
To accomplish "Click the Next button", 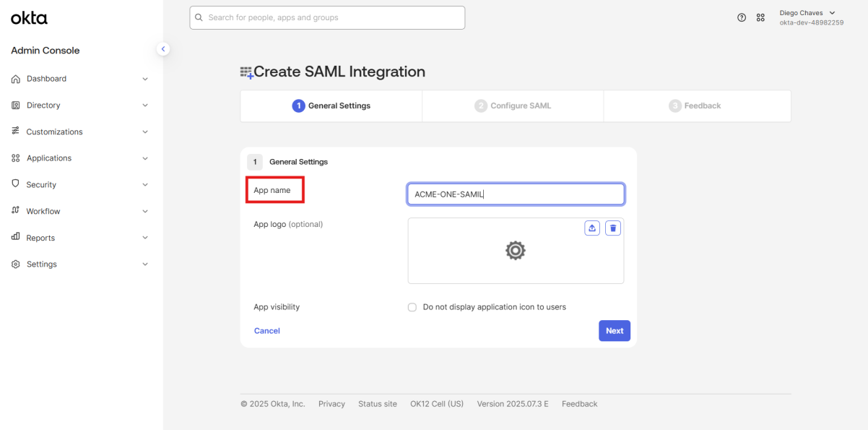I will [x=615, y=331].
